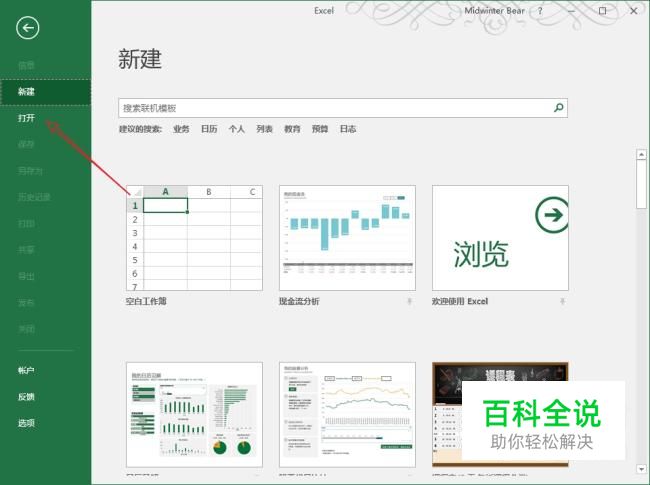
Task: Maximize the Excel window
Action: (602, 11)
